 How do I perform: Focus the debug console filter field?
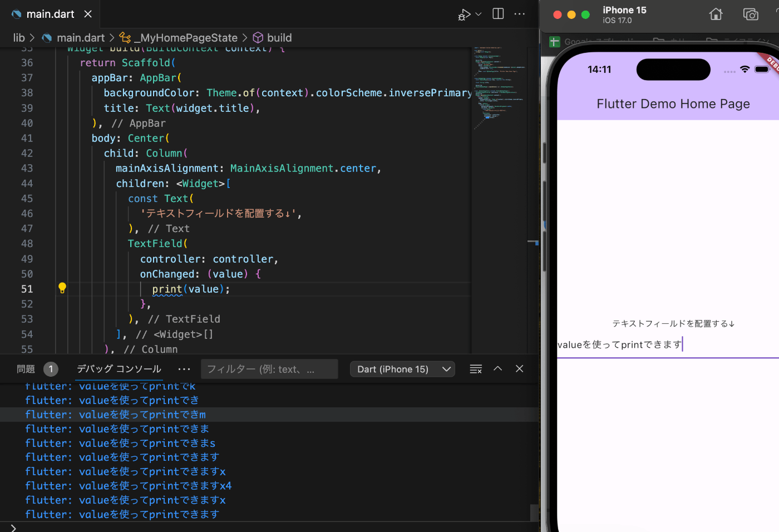pyautogui.click(x=269, y=369)
